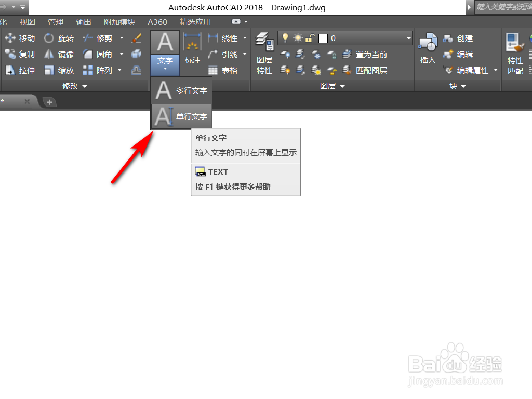The image size is (532, 399).
Task: Insert a Table (表格)
Action: pos(222,70)
